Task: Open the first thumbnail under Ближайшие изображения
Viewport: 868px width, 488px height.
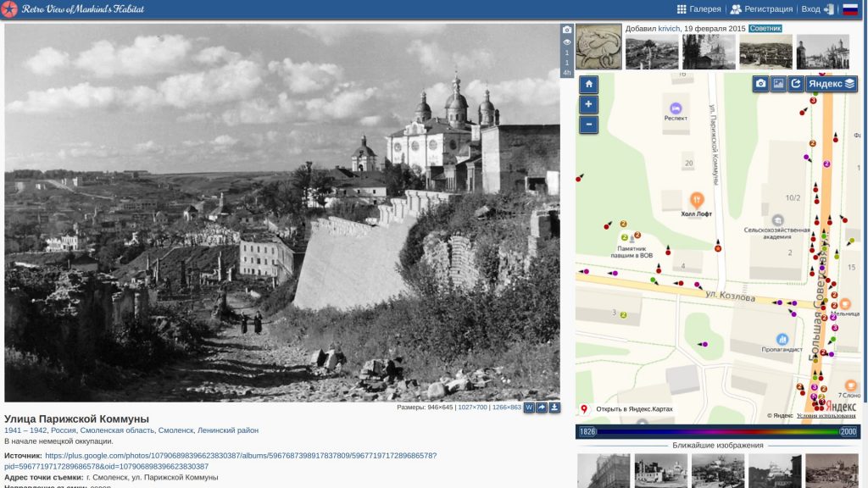Action: [x=603, y=470]
